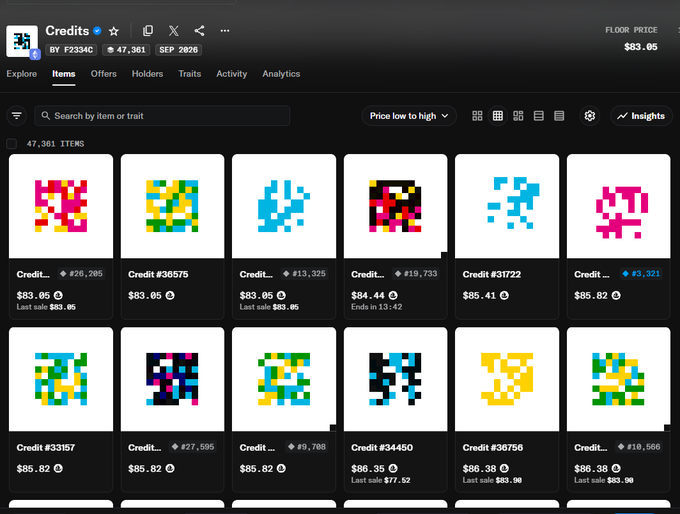This screenshot has height=514, width=680.
Task: Click the Credit #33157 title
Action: 46,447
